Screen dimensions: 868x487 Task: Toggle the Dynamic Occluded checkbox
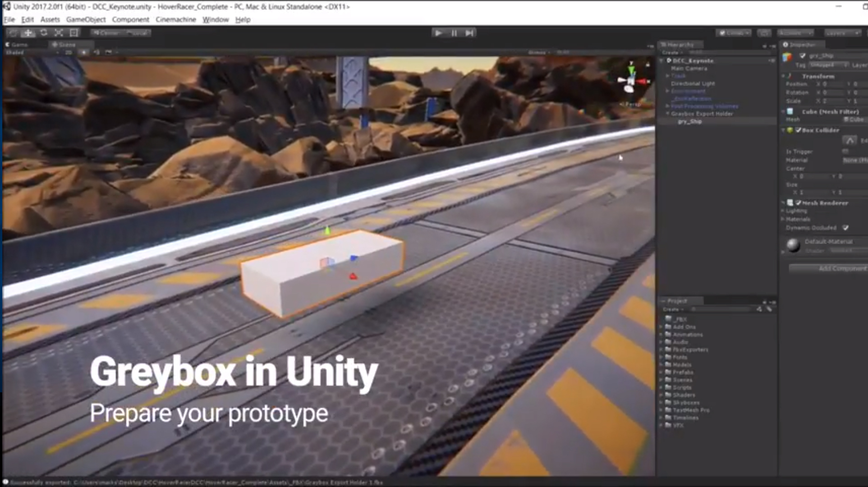(x=845, y=228)
